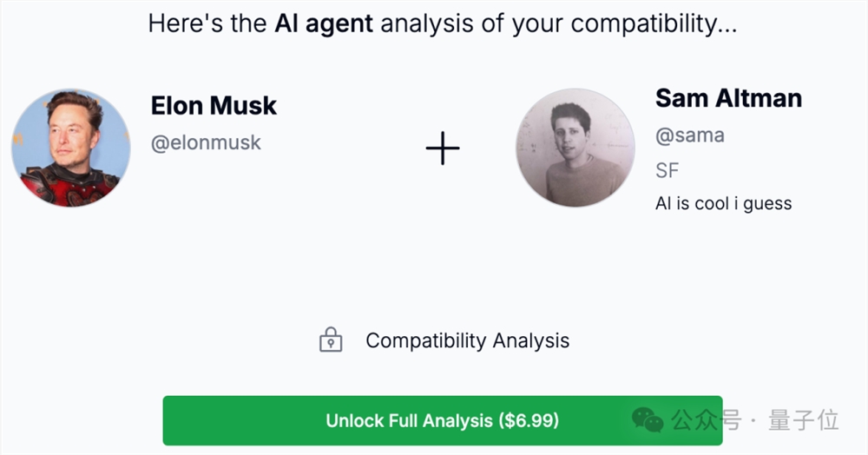
Task: Click the $6.99 price on the green button
Action: pos(529,421)
